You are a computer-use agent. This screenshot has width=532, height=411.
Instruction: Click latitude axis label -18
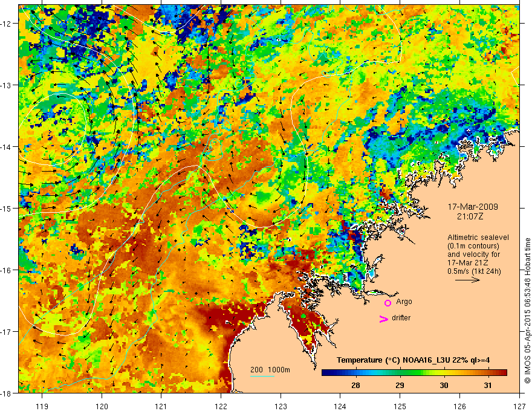coord(6,393)
